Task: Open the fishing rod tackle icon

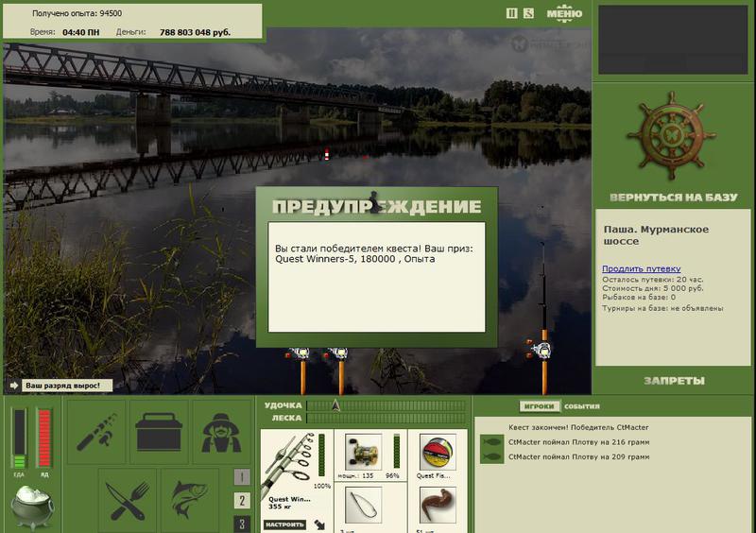Action: [96, 432]
